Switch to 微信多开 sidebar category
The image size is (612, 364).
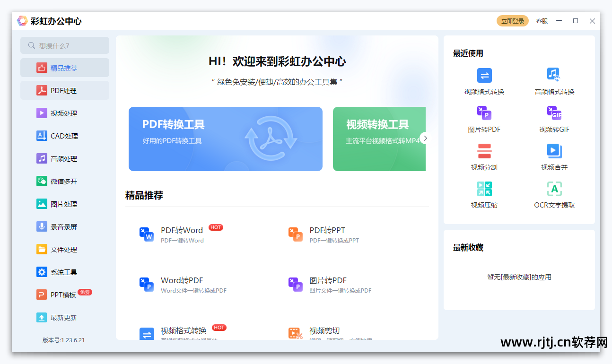pos(64,182)
